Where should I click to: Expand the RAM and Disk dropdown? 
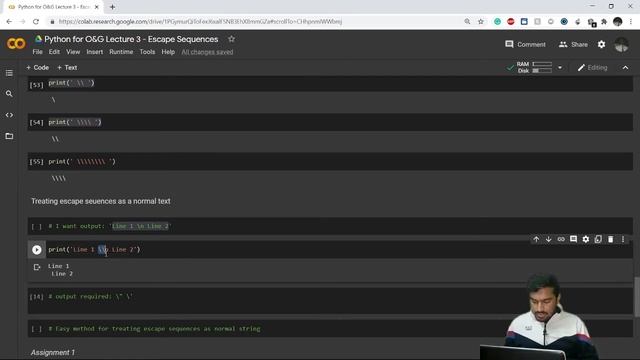click(560, 67)
